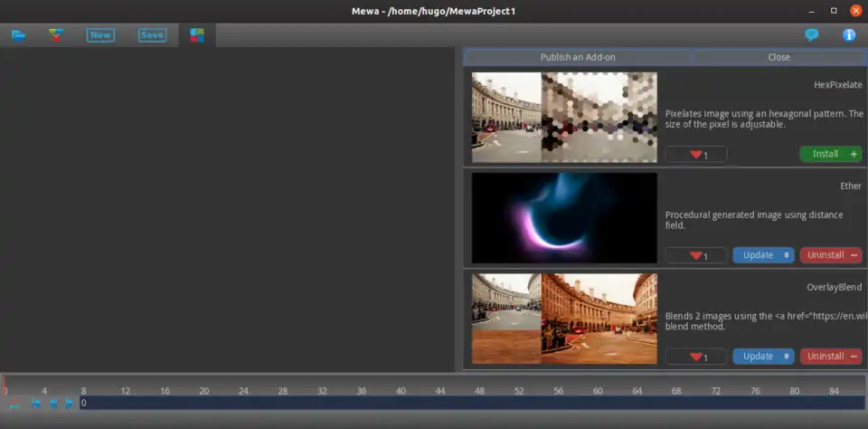Click Publish an Add-on tab
868x429 pixels.
pyautogui.click(x=578, y=57)
